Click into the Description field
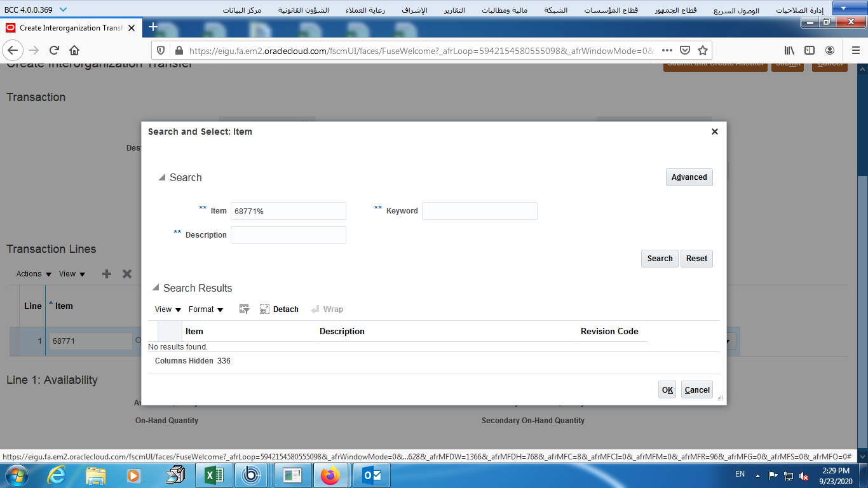This screenshot has height=488, width=868. (x=288, y=235)
